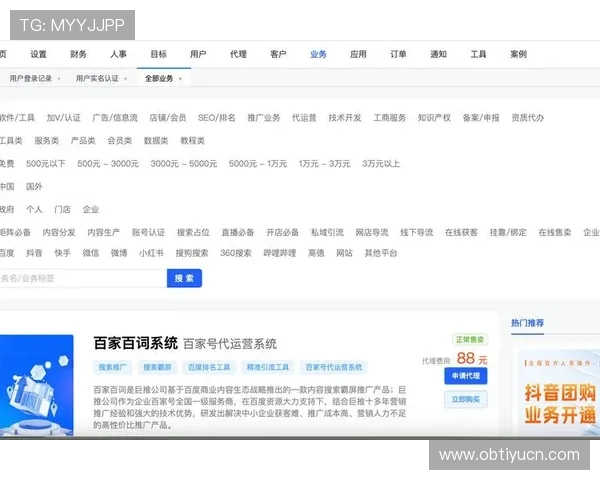Select the 产品类 type filter

pos(83,141)
